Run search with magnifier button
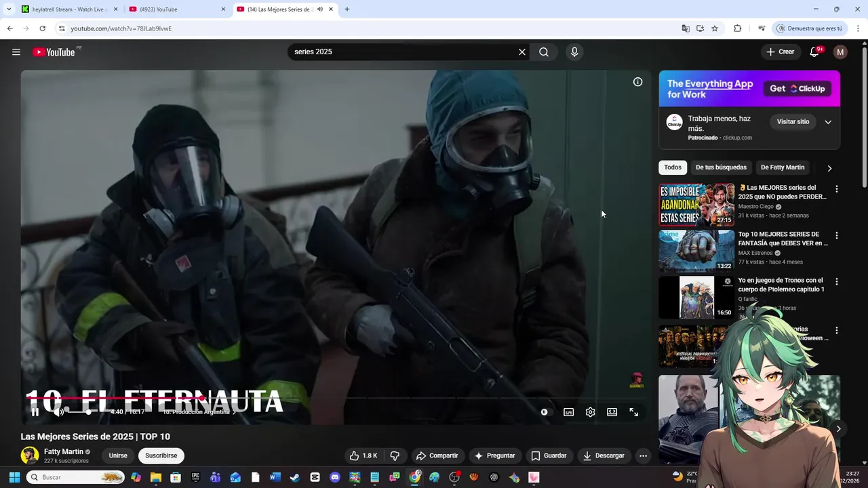Viewport: 868px width, 488px height. coord(544,52)
